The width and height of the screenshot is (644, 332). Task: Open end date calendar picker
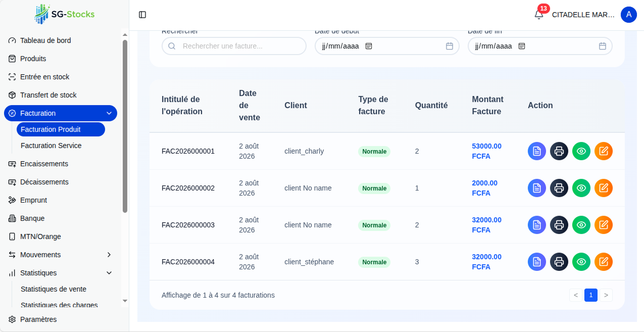click(522, 46)
